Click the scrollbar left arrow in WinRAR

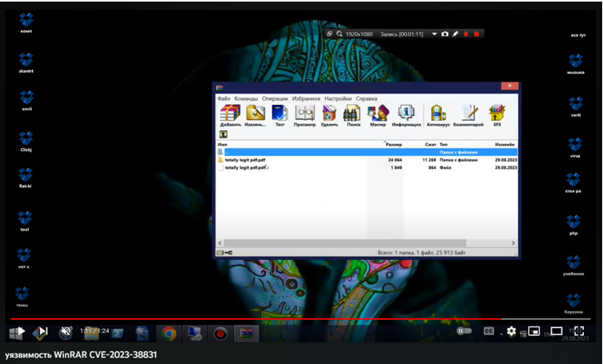220,243
